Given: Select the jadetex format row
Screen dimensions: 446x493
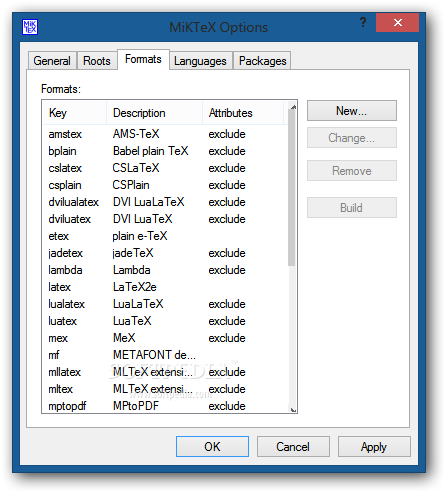Looking at the screenshot, I should coord(165,253).
